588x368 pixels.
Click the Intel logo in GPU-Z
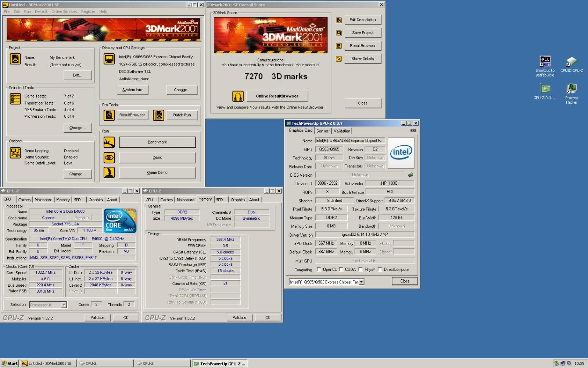click(401, 153)
